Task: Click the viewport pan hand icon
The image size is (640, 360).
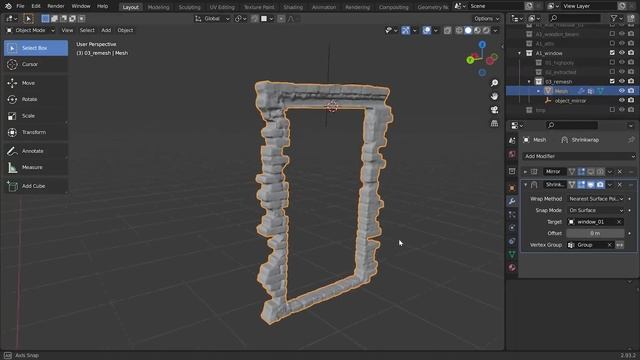Action: pyautogui.click(x=494, y=97)
